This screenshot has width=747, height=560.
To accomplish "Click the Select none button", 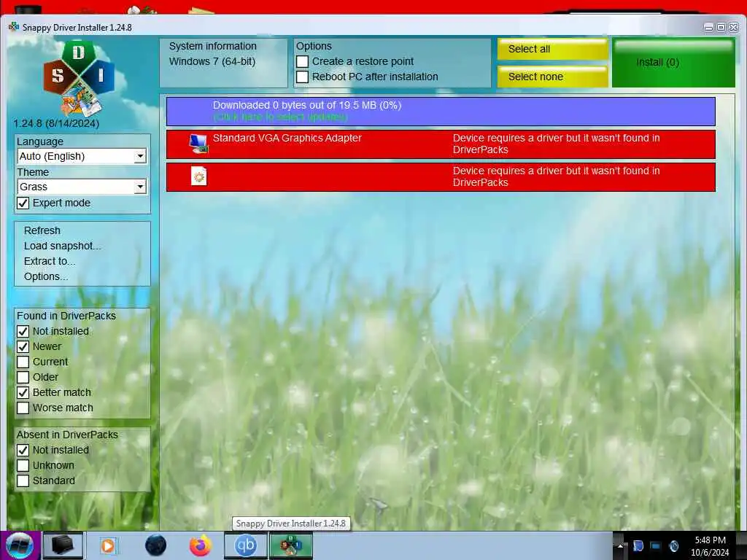I will click(553, 77).
